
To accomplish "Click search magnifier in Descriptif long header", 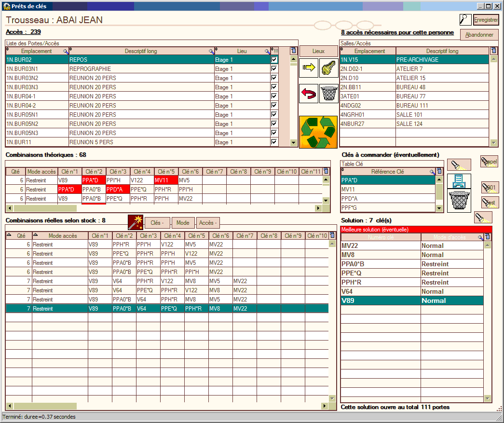I will (211, 52).
